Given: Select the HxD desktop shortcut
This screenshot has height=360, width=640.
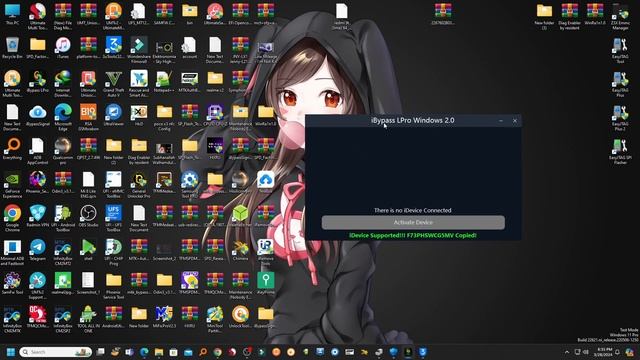Looking at the screenshot, I should [139, 115].
